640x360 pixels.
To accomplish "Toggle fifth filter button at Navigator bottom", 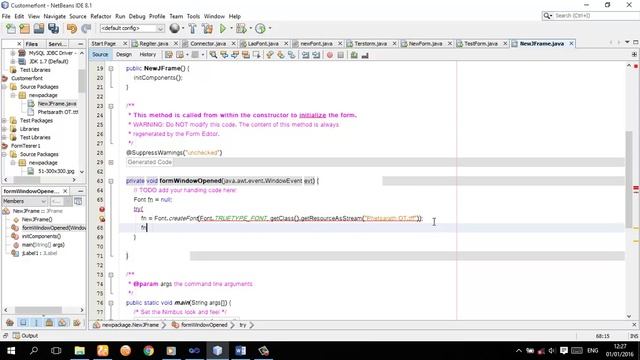I will coord(62,323).
